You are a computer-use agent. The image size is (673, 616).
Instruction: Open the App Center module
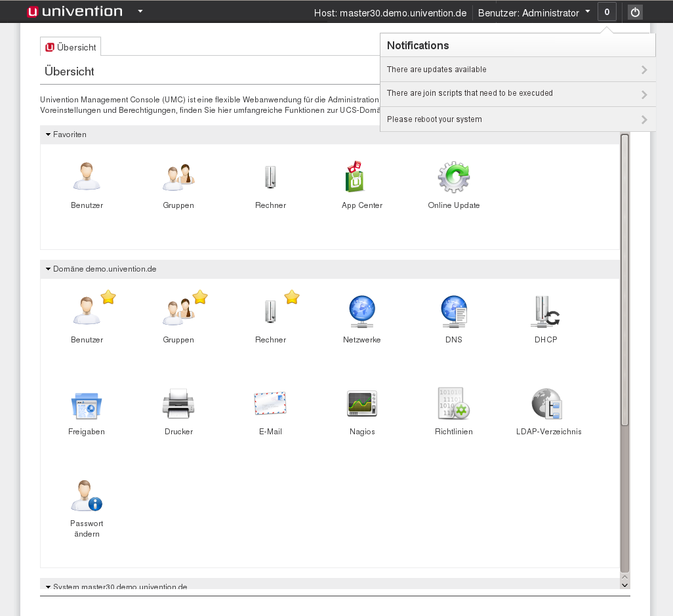pyautogui.click(x=361, y=178)
